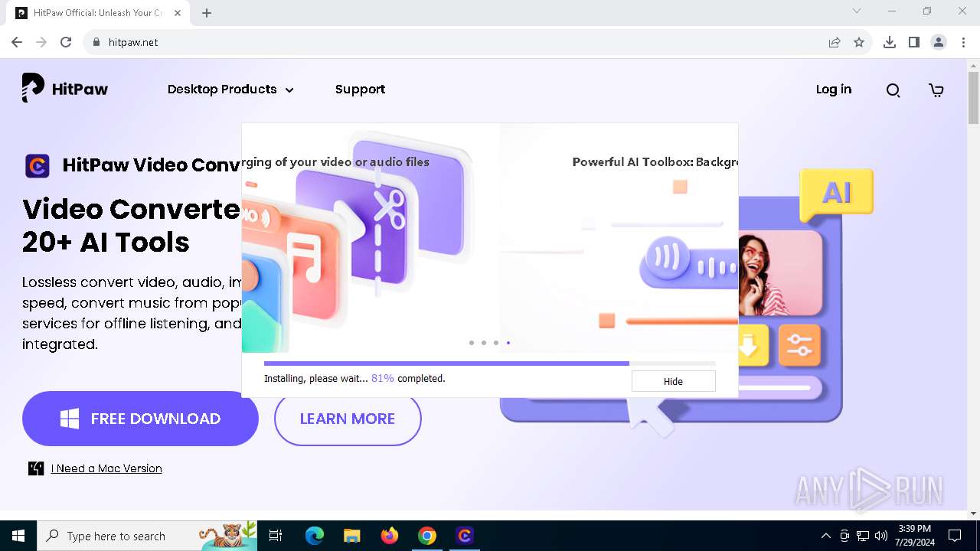Open File Explorer from taskbar
The image size is (980, 551).
[351, 536]
